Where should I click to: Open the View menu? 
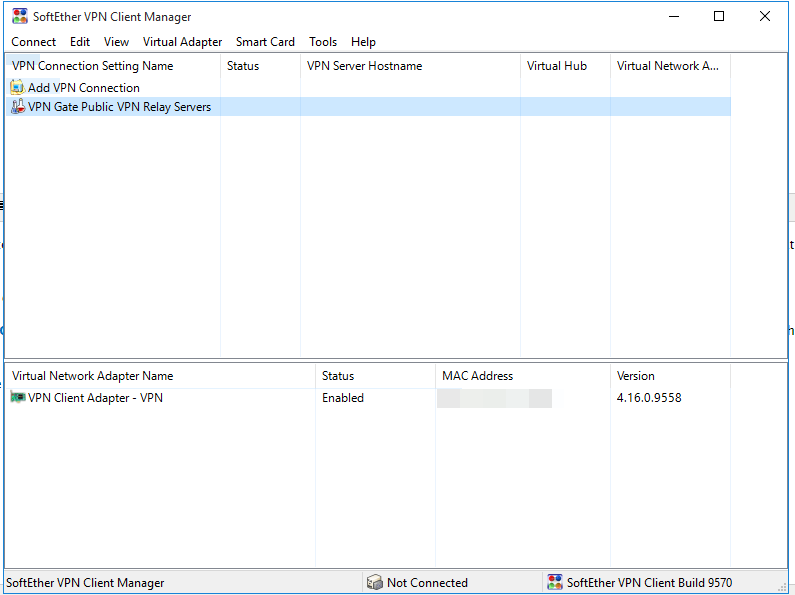[116, 42]
